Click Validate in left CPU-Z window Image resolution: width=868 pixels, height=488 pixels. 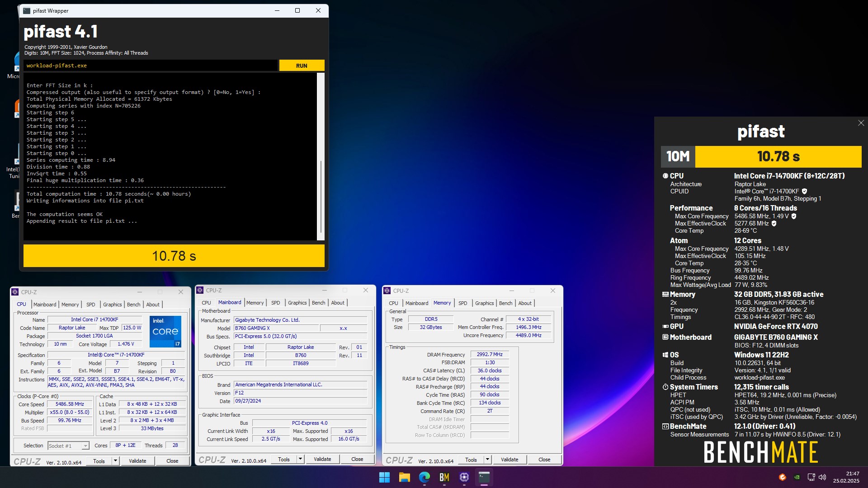point(137,461)
